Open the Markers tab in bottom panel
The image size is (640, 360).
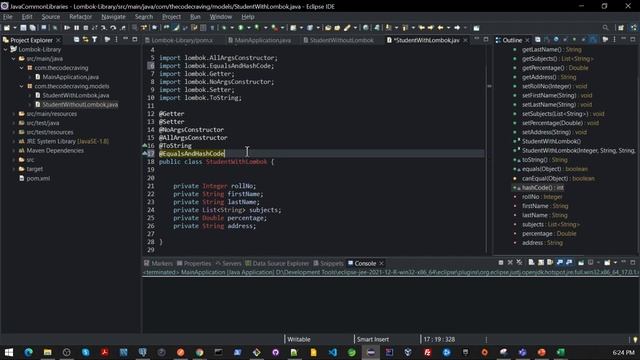coord(158,263)
